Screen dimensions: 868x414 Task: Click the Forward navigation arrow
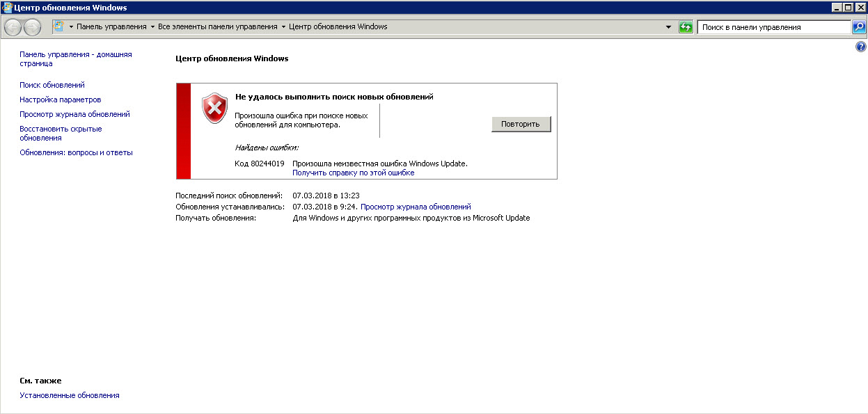(x=32, y=27)
